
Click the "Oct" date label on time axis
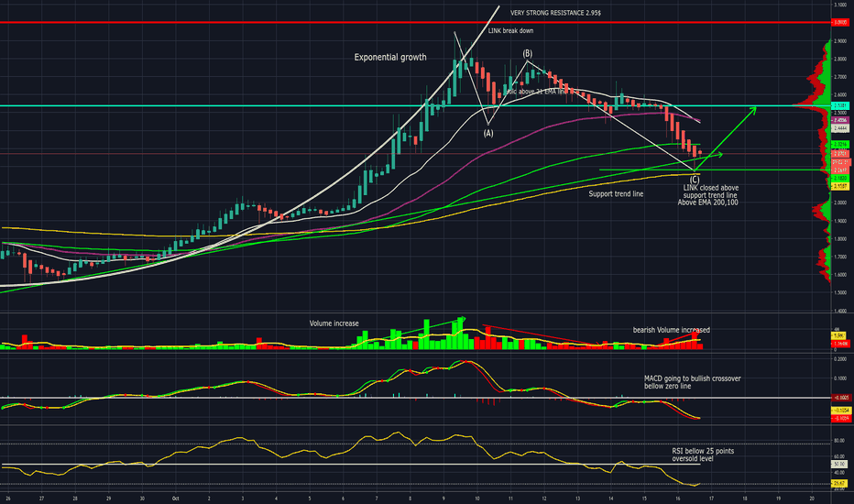click(175, 499)
